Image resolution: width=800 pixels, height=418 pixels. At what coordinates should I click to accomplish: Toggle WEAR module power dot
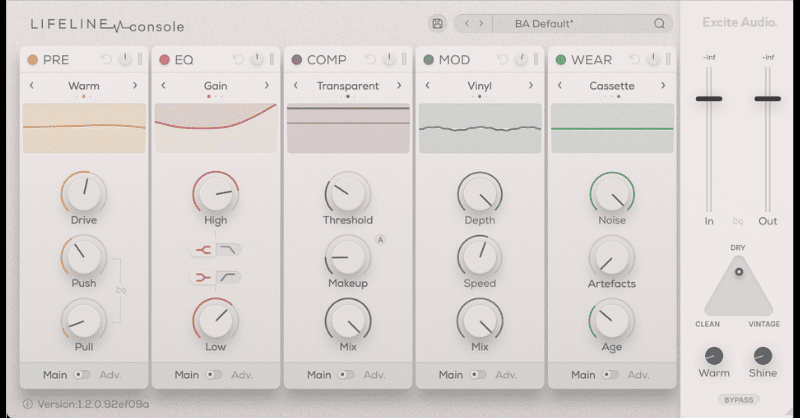[561, 60]
